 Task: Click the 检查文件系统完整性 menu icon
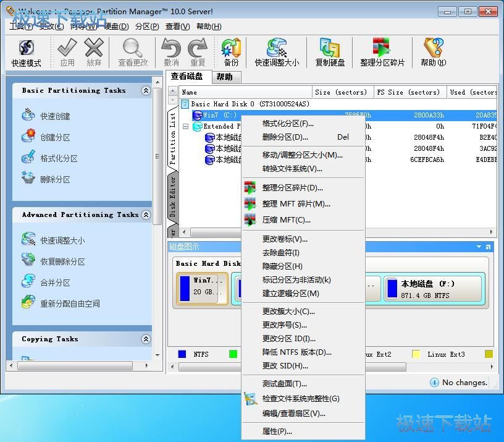pyautogui.click(x=250, y=399)
